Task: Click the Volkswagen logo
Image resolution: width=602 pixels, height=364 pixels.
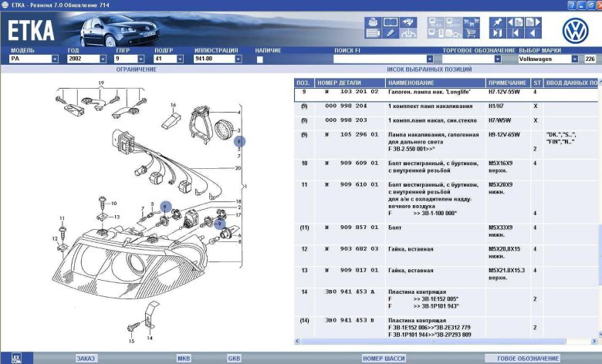Action: (x=575, y=30)
